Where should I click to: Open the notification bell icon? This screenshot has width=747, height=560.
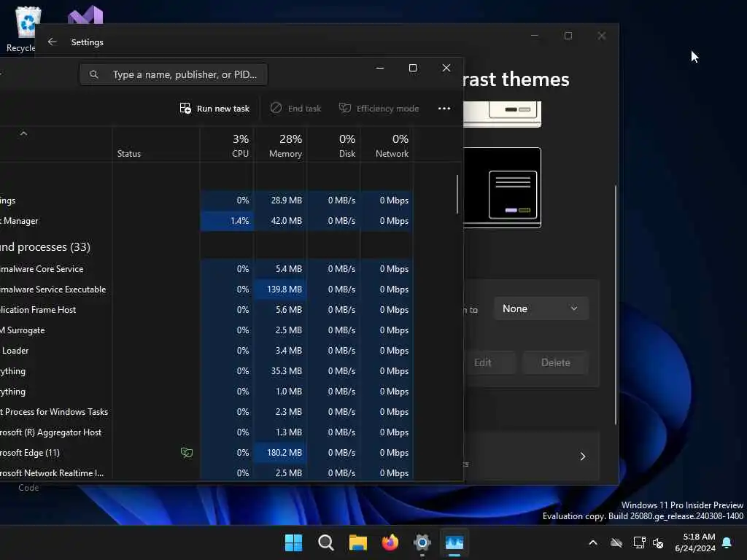(727, 542)
